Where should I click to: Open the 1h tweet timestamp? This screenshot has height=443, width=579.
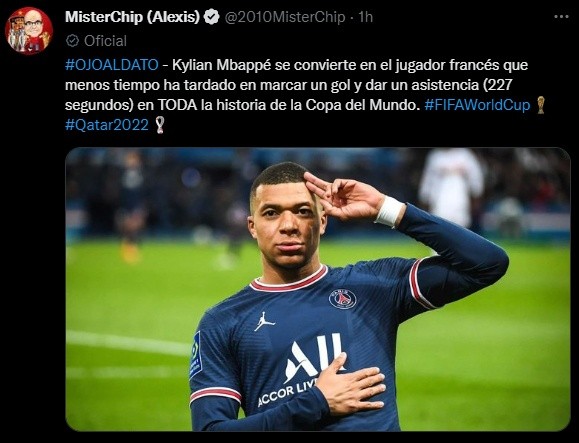(366, 17)
